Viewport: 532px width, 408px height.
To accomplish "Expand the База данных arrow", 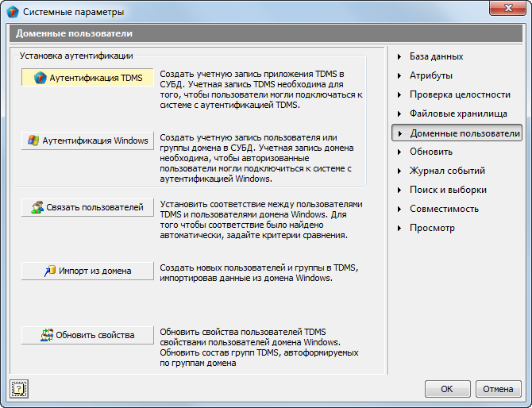I will [399, 56].
